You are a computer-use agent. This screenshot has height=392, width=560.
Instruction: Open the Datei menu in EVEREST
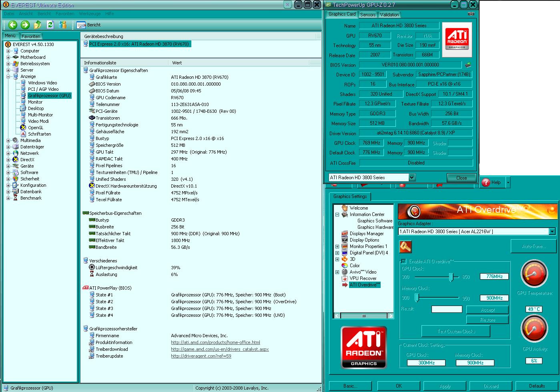(9, 14)
